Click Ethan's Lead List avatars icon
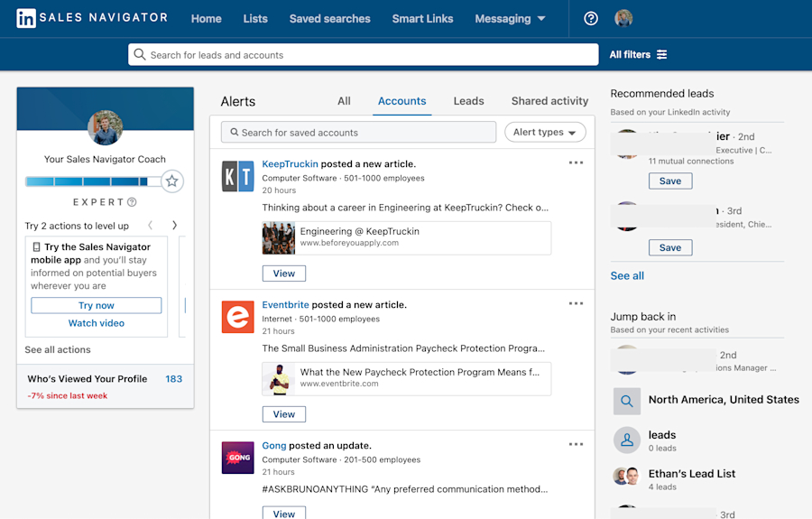812x519 pixels. (626, 476)
